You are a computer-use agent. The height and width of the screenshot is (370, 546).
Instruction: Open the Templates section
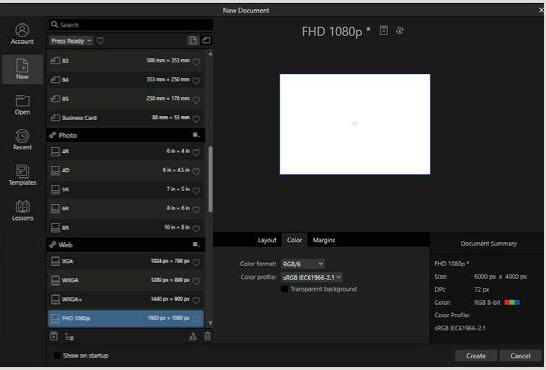click(x=22, y=175)
